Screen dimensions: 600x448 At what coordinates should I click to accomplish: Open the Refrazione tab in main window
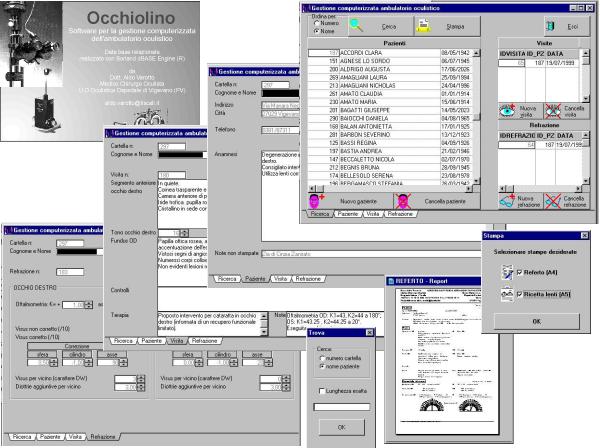400,214
